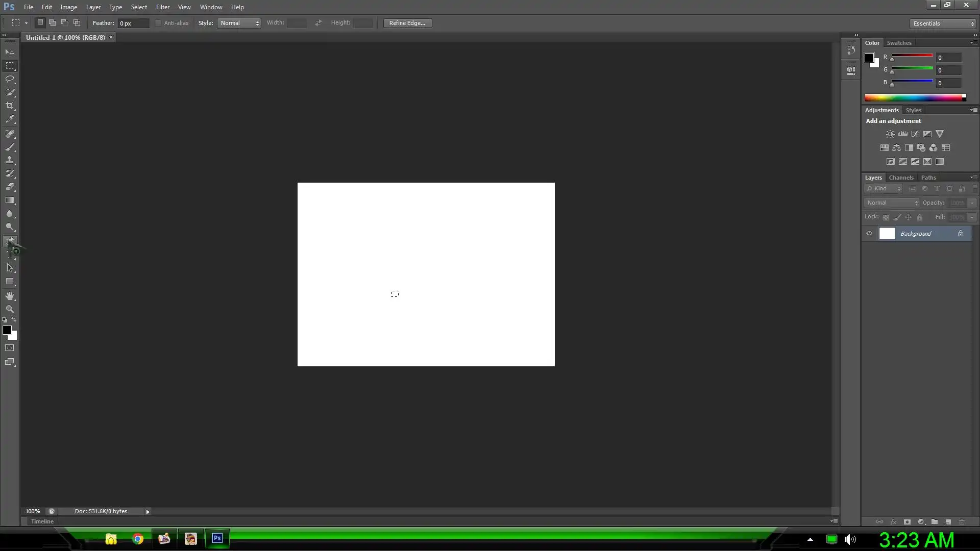Select the Hand tool
Image resolution: width=980 pixels, height=551 pixels.
coord(10,296)
